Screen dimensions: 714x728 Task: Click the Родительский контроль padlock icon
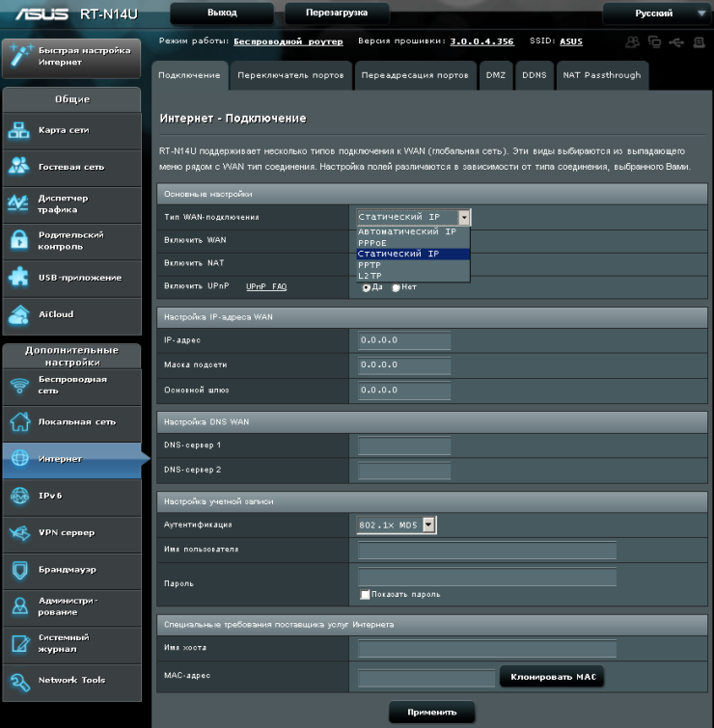tap(18, 240)
